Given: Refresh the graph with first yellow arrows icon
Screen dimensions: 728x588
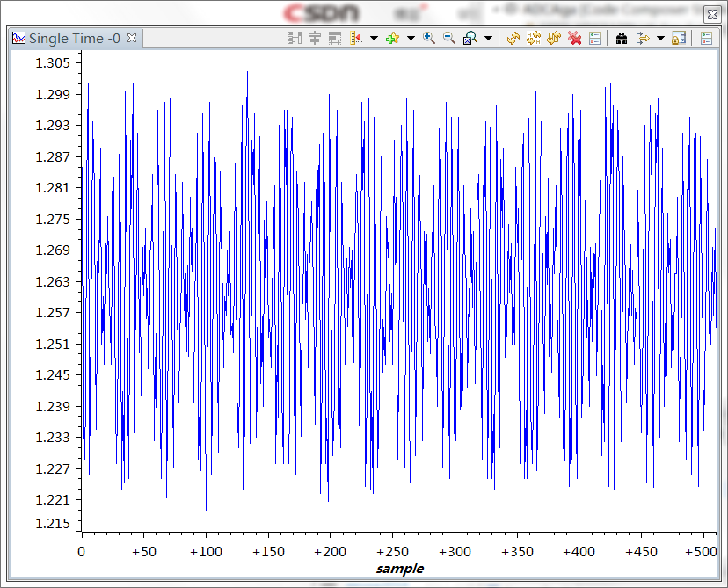Looking at the screenshot, I should pyautogui.click(x=513, y=38).
